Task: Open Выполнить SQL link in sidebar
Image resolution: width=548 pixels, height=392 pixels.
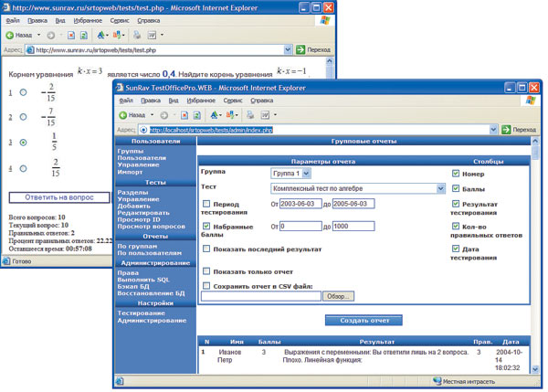Action: tap(143, 280)
